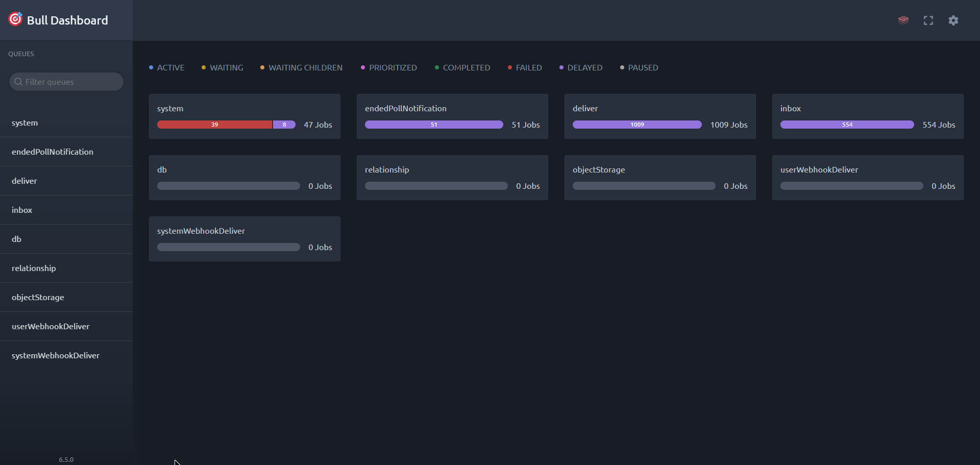
Task: Open the endedPollNotification card title
Action: tap(405, 109)
